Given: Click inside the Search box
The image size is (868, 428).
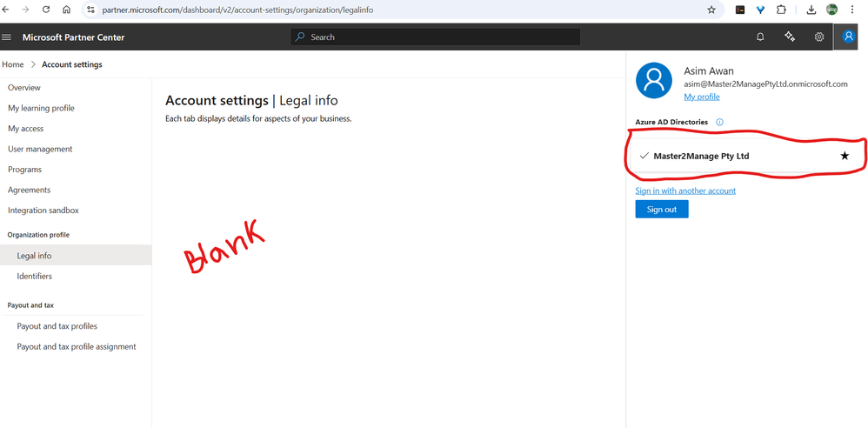Looking at the screenshot, I should [435, 37].
